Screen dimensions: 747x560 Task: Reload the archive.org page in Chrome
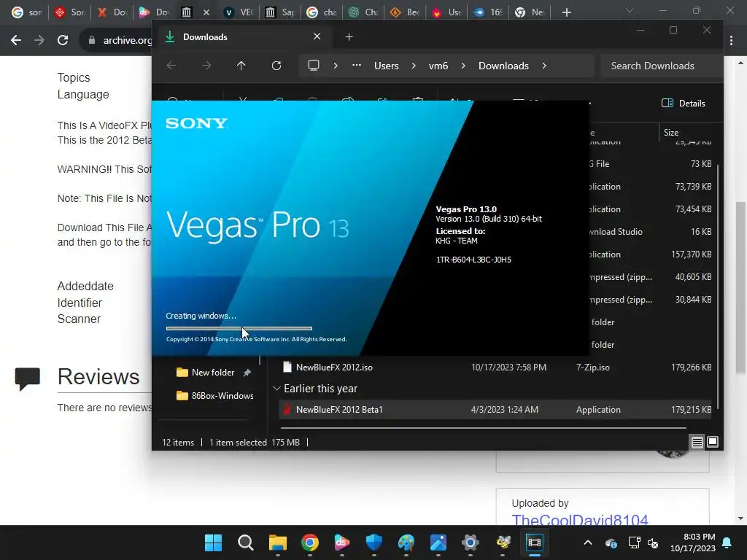63,40
